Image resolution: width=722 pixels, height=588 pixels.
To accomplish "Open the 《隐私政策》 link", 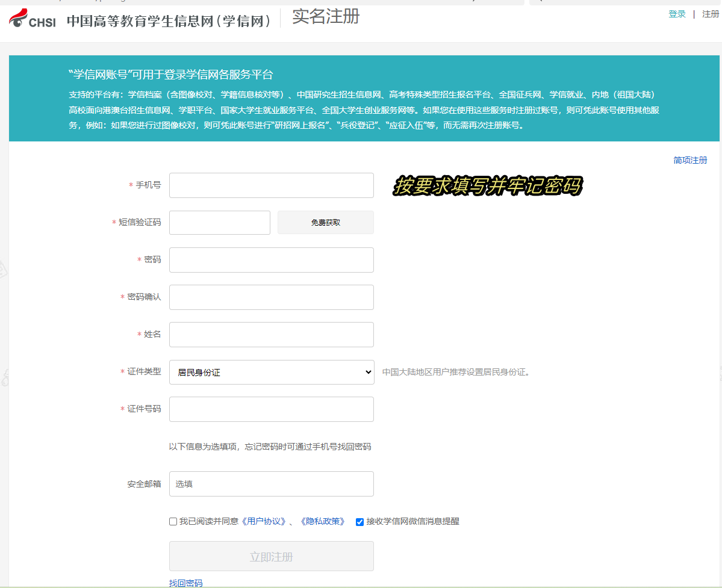I will point(323,521).
